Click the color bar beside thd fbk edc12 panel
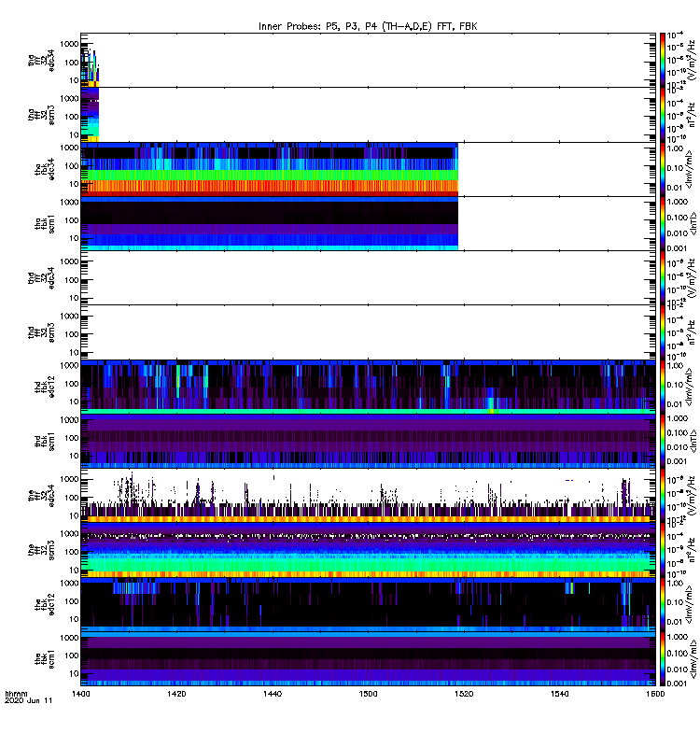Viewport: 700px width, 747px height. click(x=663, y=387)
